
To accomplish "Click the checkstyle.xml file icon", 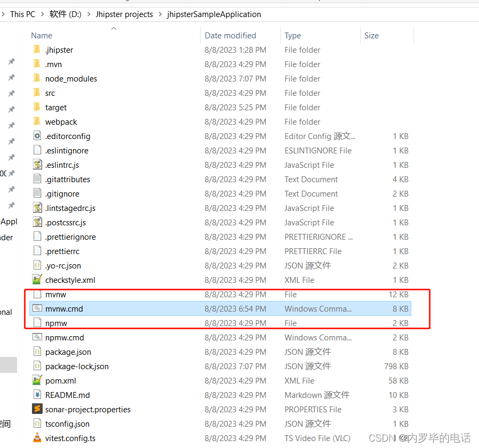I will tap(37, 280).
